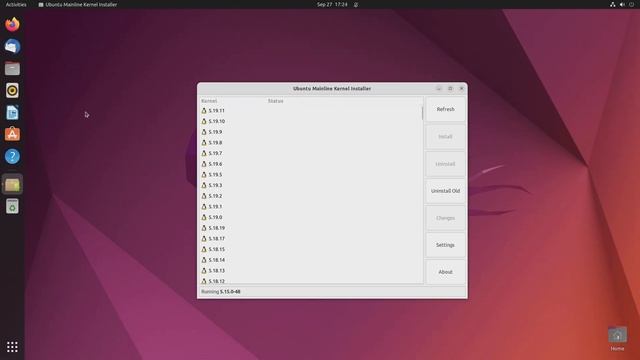Open the Home folder on the desktop

[x=617, y=338]
